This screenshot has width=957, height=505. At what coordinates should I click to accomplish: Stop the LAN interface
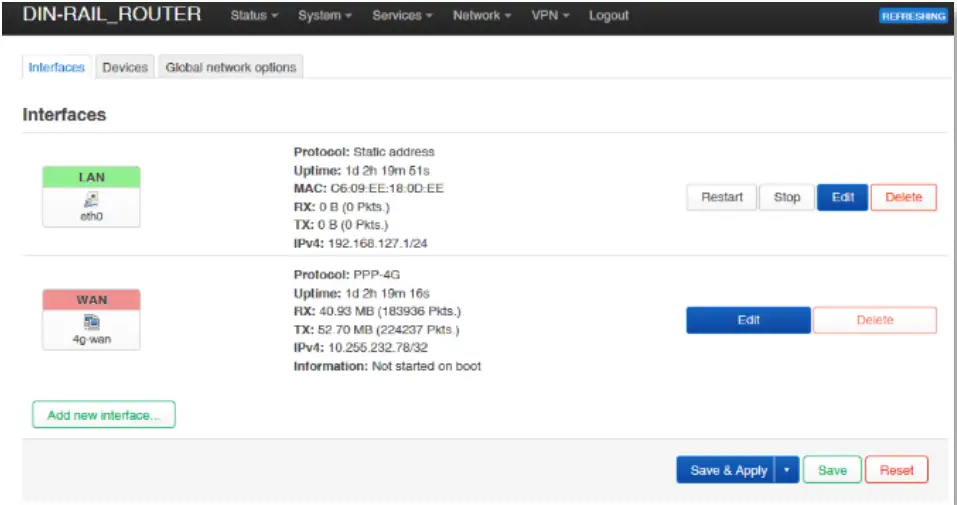787,197
